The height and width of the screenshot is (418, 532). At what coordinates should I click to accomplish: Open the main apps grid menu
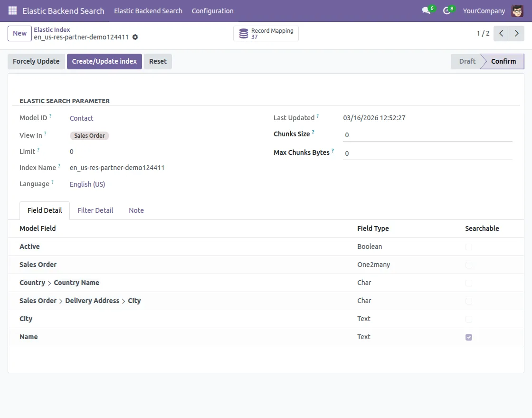(x=12, y=10)
